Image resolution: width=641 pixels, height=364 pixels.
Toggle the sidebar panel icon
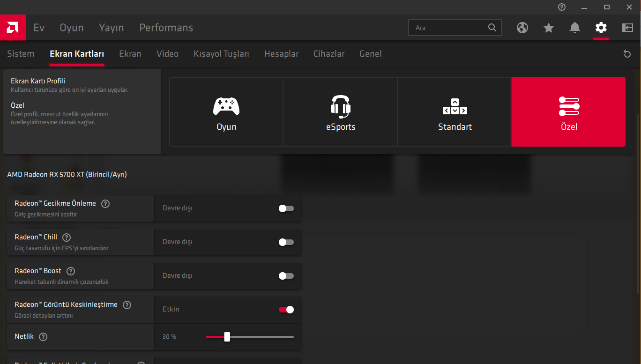click(627, 28)
